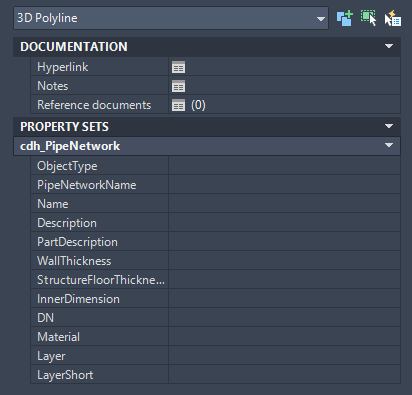Click the WallThickness value field
412x395 pixels.
(x=284, y=261)
